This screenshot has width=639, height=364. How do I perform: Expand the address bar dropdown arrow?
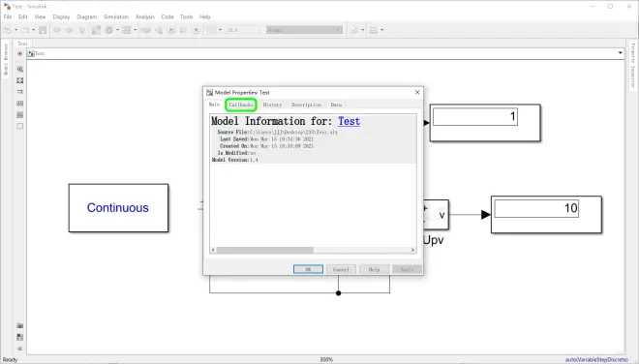(x=621, y=53)
